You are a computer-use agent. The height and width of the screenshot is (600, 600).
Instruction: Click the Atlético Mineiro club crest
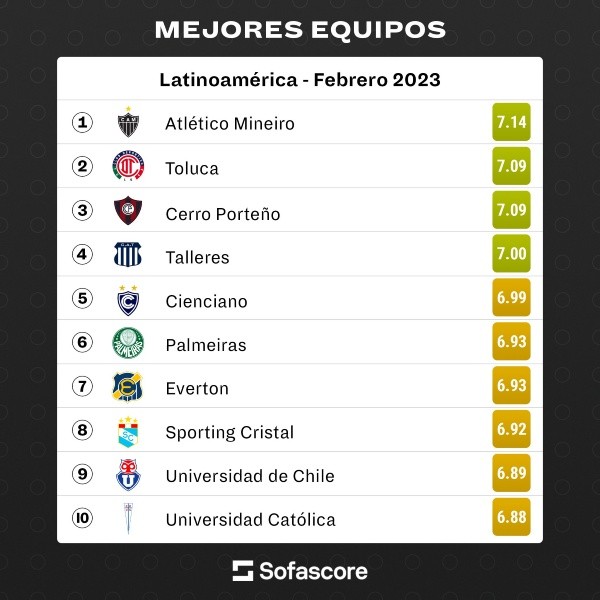pos(127,123)
